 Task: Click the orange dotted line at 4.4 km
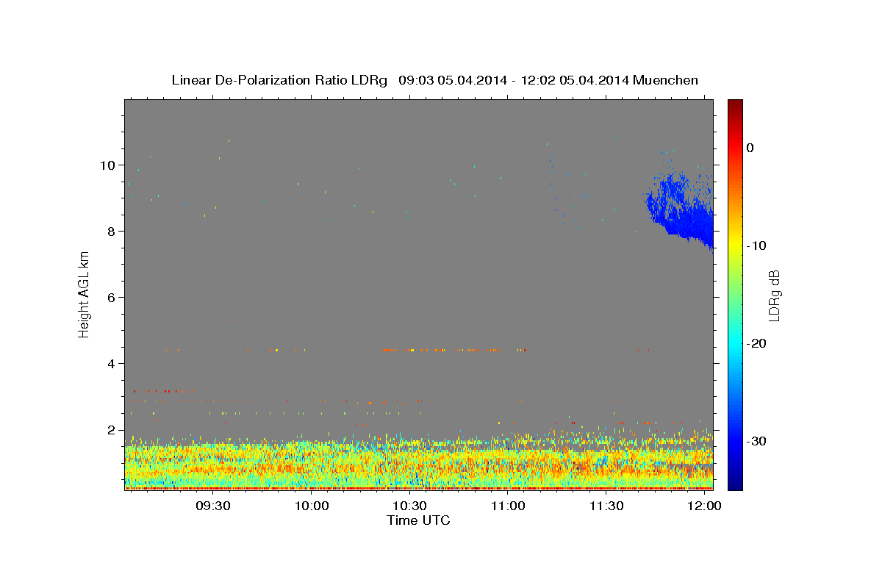(x=454, y=351)
